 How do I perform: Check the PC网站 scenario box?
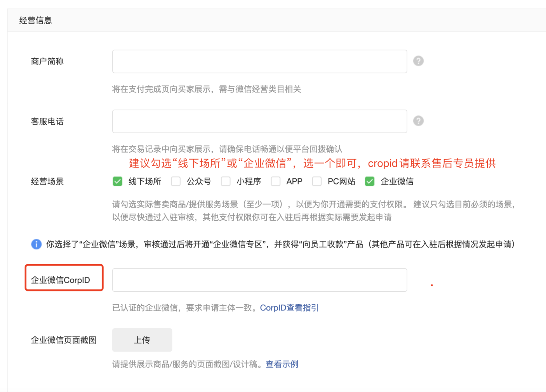[x=317, y=181]
